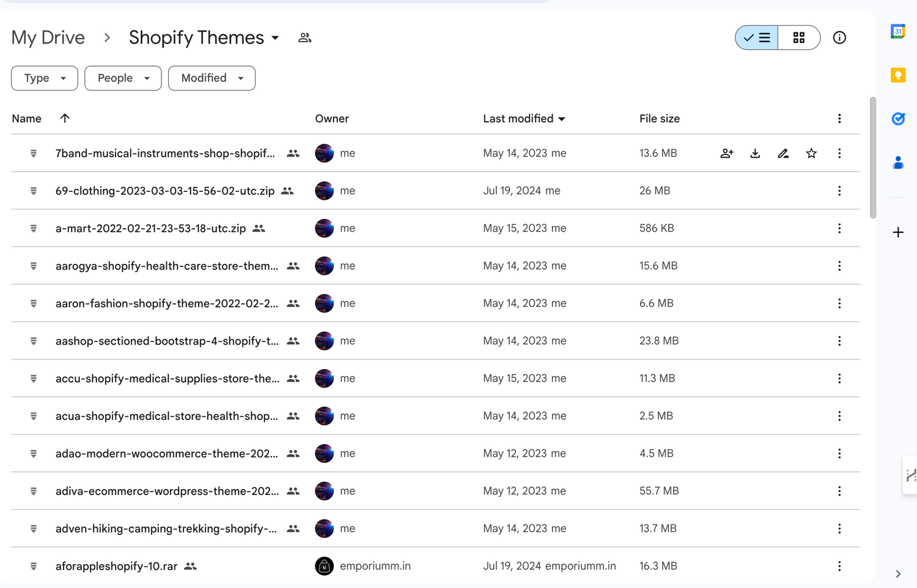917x588 pixels.
Task: Switch to list layout view
Action: (757, 38)
